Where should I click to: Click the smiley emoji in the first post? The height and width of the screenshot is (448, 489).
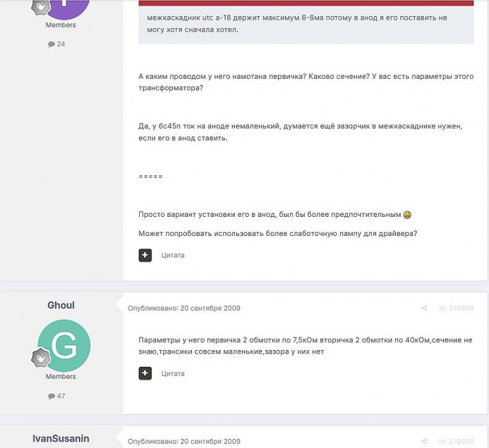click(407, 214)
